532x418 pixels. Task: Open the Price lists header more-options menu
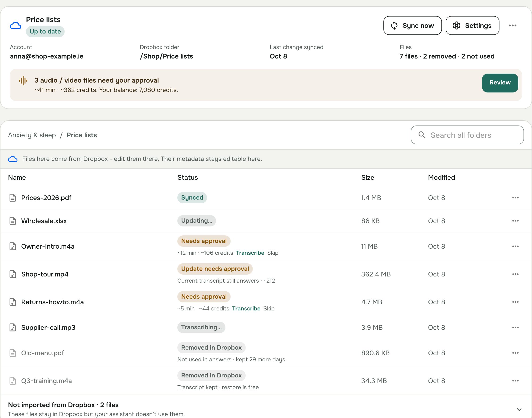pyautogui.click(x=512, y=25)
